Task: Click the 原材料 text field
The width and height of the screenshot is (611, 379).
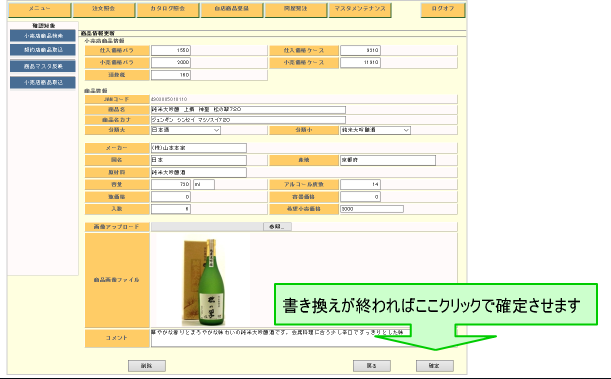Action: (199, 172)
